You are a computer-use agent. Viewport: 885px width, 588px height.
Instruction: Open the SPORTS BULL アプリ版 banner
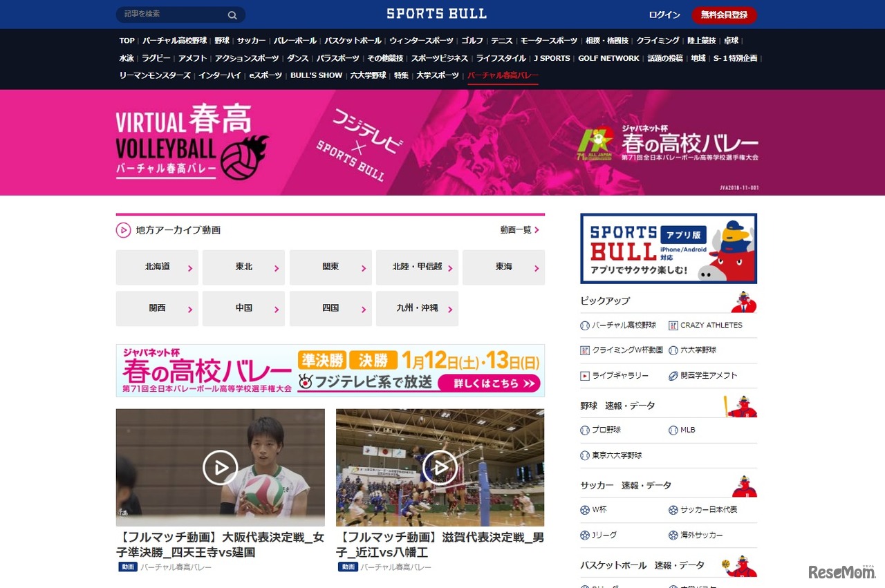pos(669,249)
